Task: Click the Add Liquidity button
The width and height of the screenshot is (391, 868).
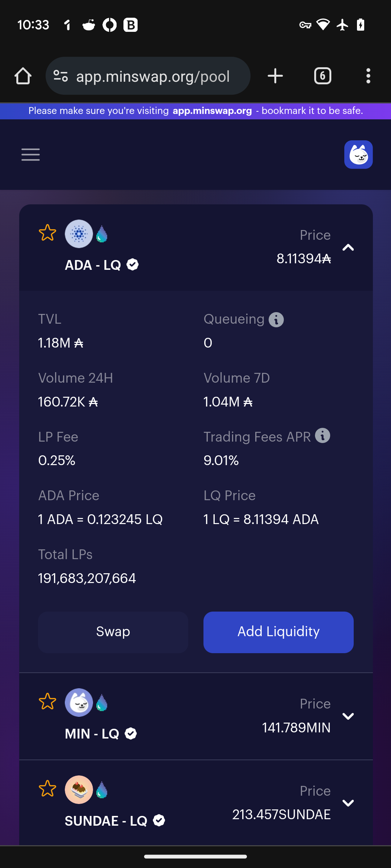Action: (278, 632)
